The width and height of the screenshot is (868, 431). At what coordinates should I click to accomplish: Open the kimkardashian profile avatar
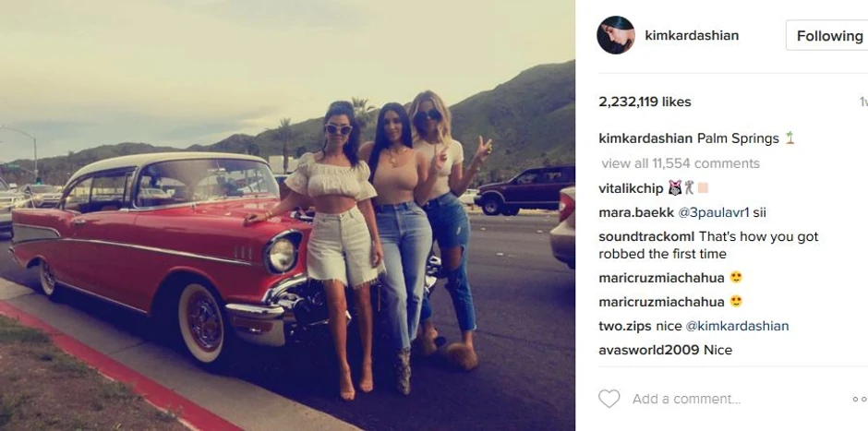[x=616, y=35]
